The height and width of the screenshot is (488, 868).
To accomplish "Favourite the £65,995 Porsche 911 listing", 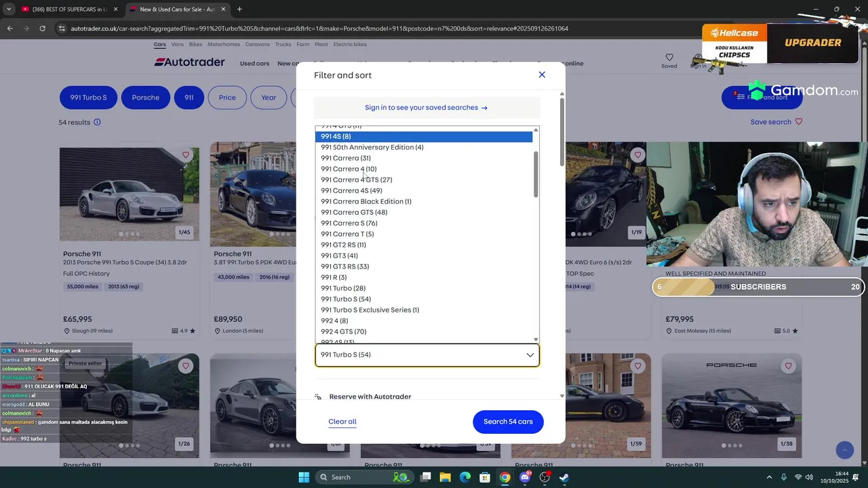I will coord(186,155).
